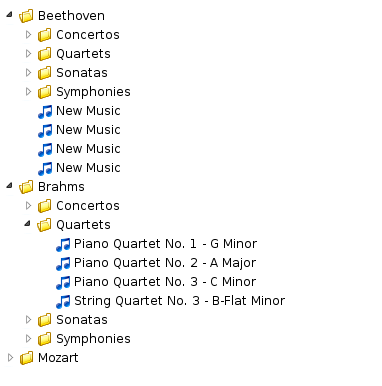Select Piano Quartet No. 2 - A Major
The width and height of the screenshot is (382, 386).
(165, 263)
